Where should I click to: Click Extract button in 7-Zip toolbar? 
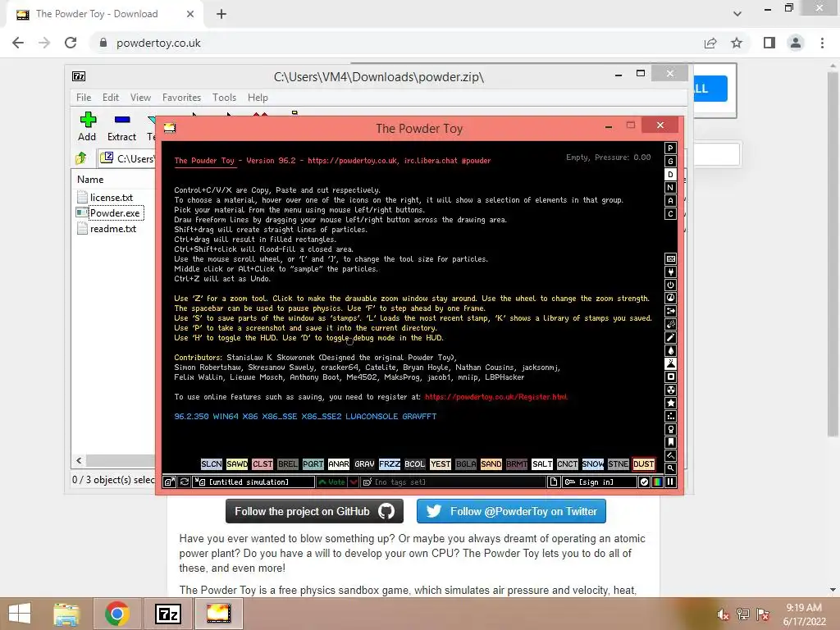pyautogui.click(x=121, y=127)
